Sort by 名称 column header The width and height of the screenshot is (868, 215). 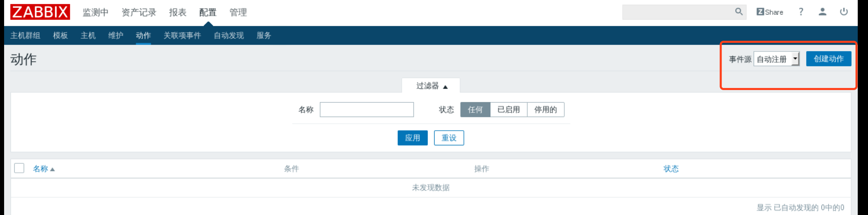pyautogui.click(x=41, y=169)
